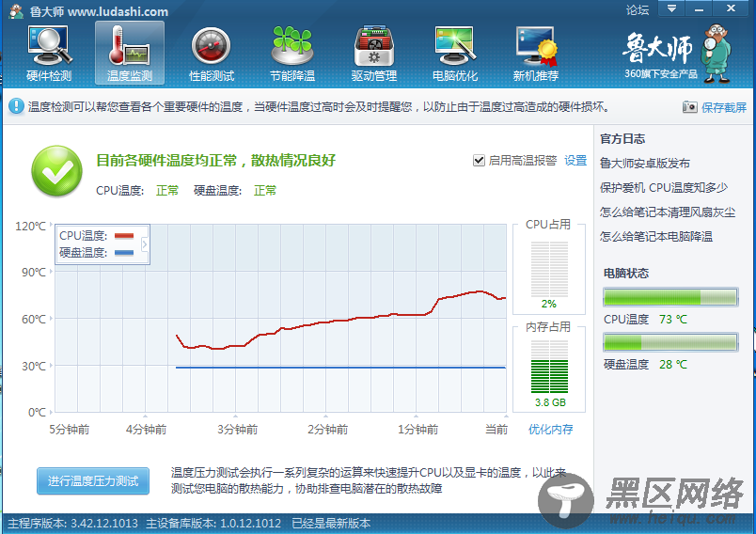Click the 2分钟前 axis label
The height and width of the screenshot is (534, 756).
[327, 429]
